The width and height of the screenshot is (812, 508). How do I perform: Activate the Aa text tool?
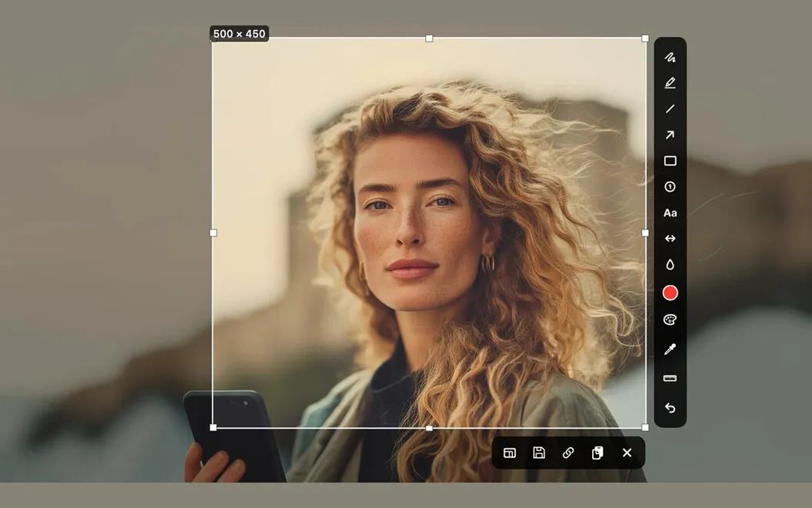[x=670, y=213]
